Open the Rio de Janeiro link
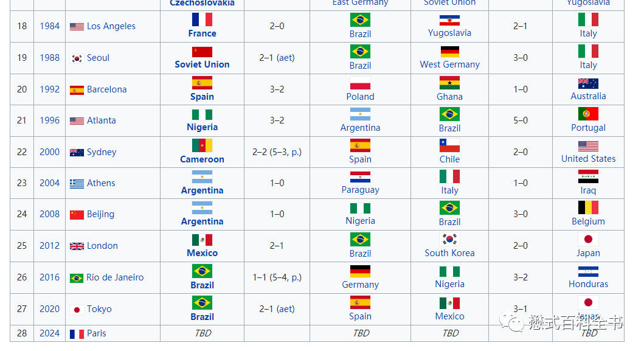This screenshot has width=644, height=351. [115, 277]
